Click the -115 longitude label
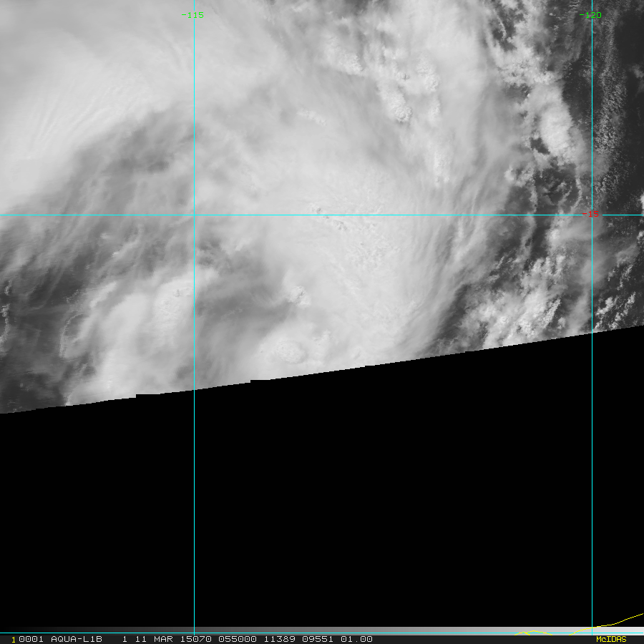Image resolution: width=644 pixels, height=644 pixels. (x=192, y=15)
